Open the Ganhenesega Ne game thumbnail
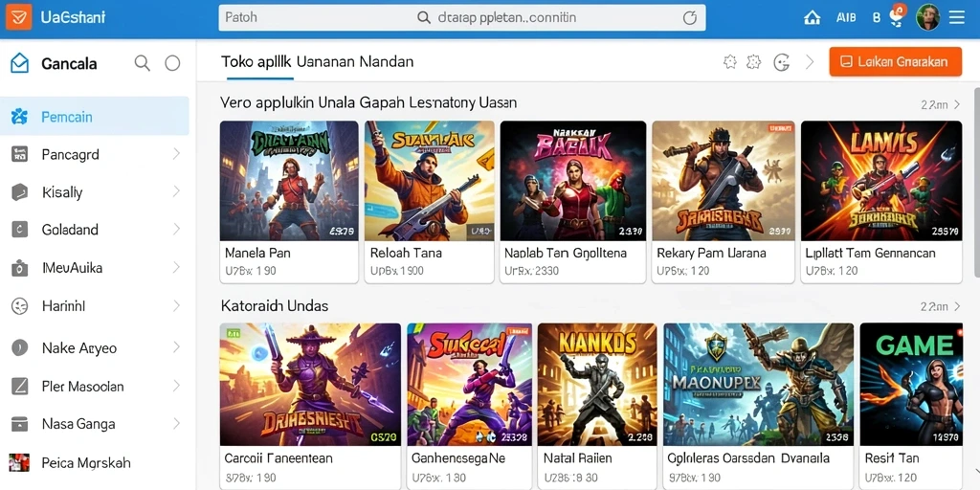 [469, 385]
